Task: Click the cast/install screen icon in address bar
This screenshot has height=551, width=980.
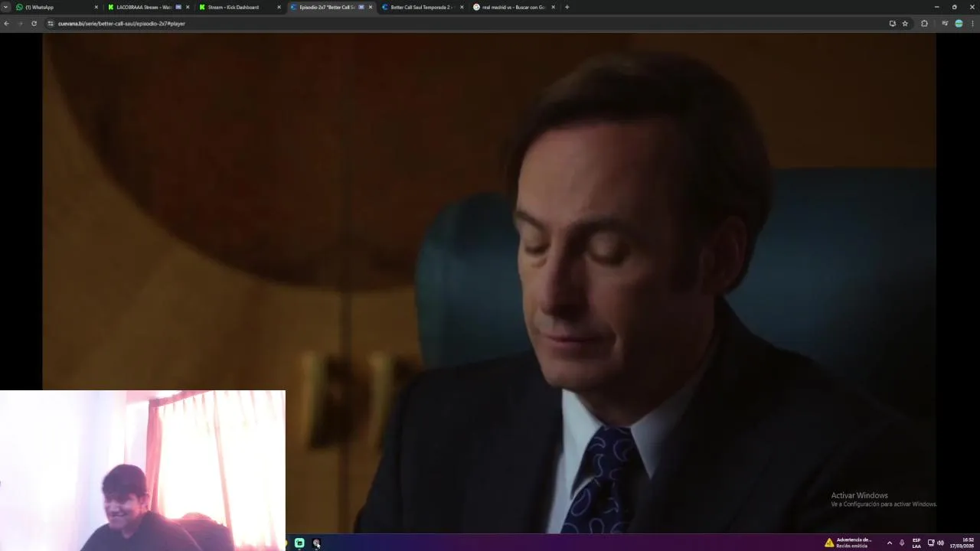Action: tap(892, 24)
